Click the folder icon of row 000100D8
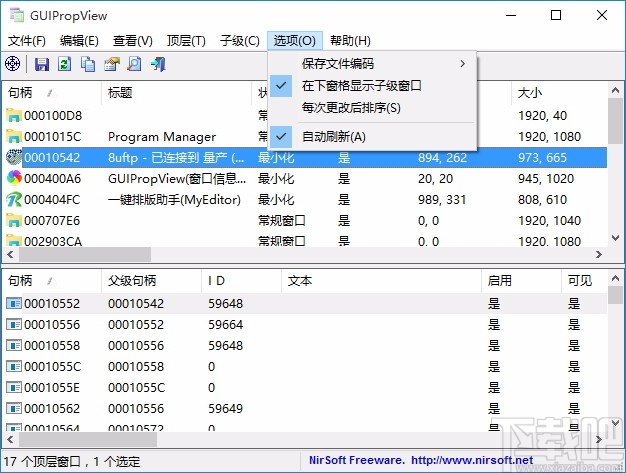 (14, 115)
